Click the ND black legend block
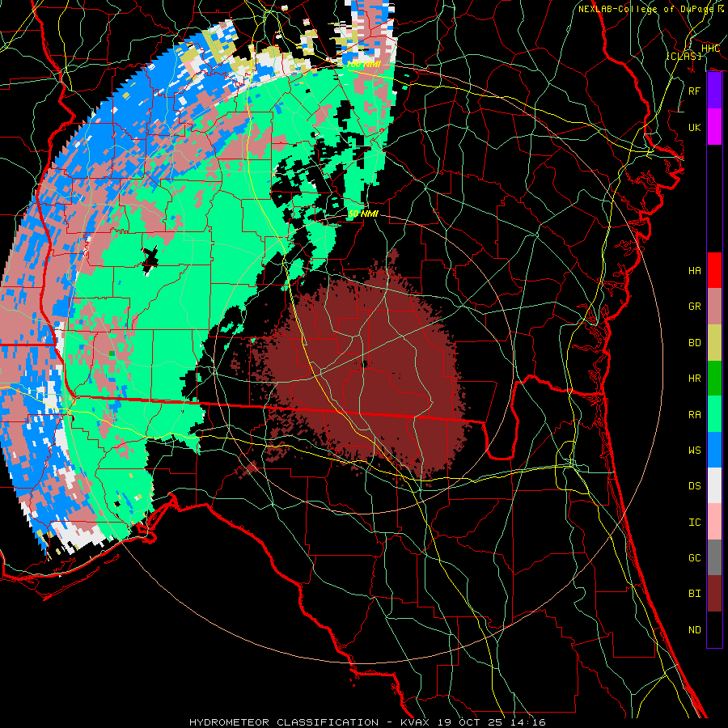 (x=714, y=629)
